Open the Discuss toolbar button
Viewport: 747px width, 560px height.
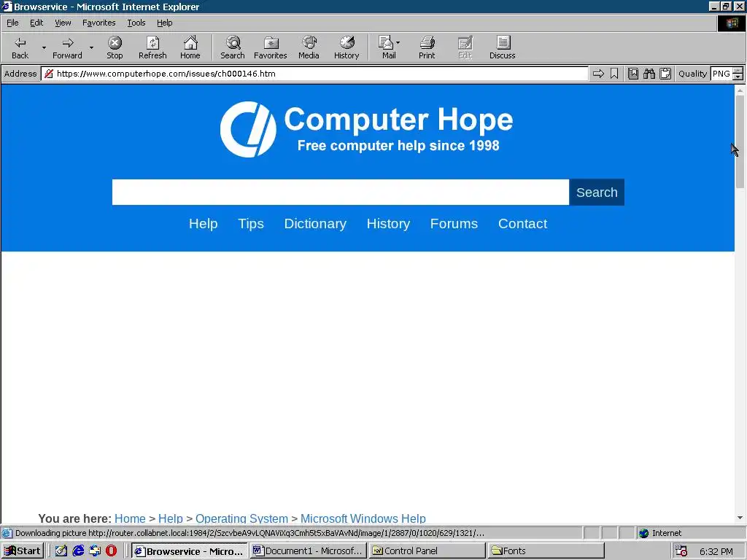pyautogui.click(x=502, y=47)
